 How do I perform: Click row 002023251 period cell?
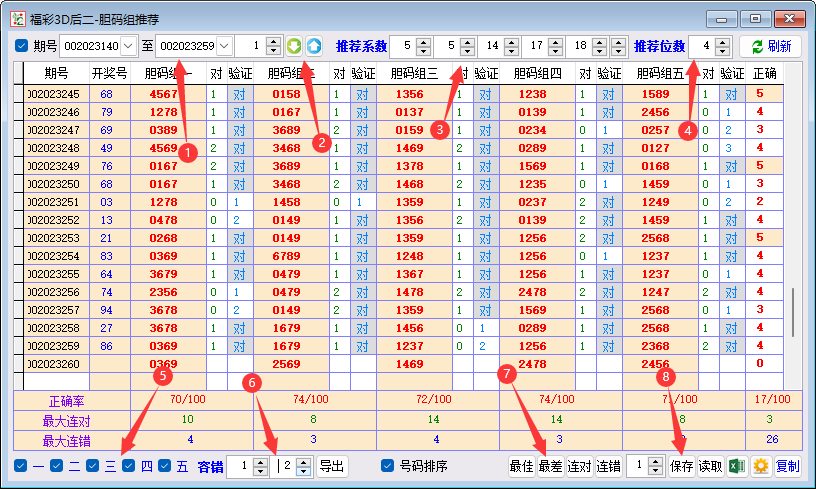tap(56, 202)
